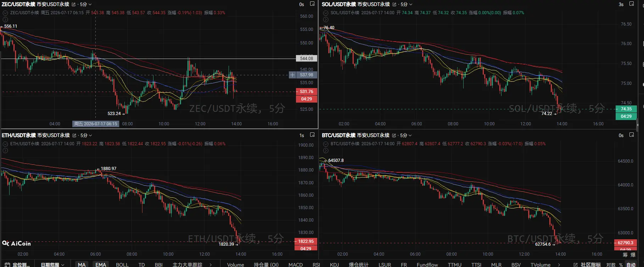
Task: Collapse the ETH/USDT indicator legend
Action: coord(5,144)
